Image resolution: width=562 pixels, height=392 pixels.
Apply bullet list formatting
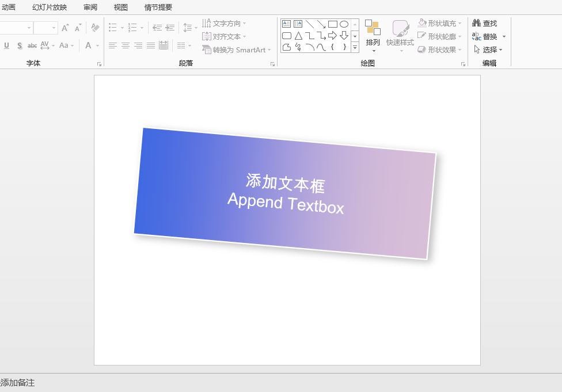point(113,28)
